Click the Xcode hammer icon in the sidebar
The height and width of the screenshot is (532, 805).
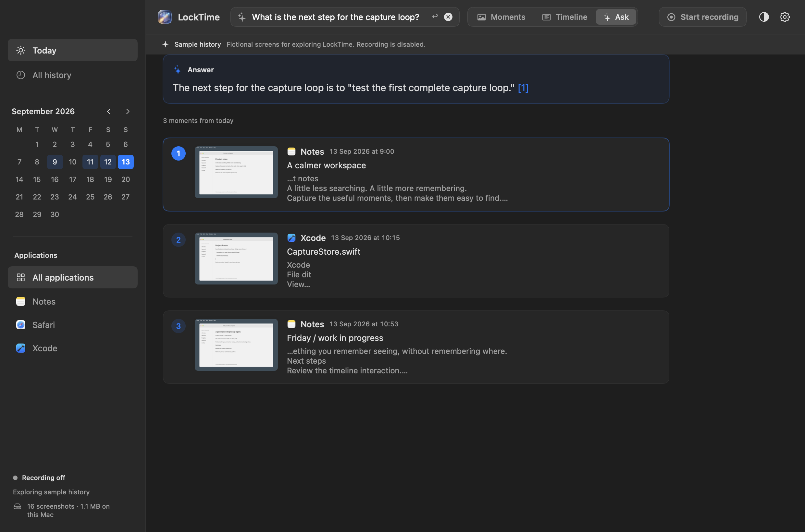tap(21, 348)
